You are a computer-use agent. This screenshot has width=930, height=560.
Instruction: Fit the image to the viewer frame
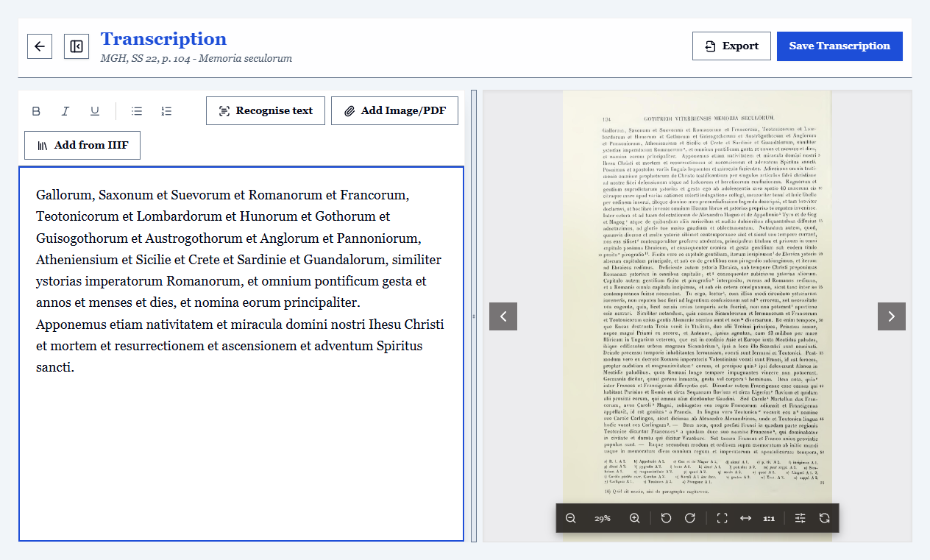722,518
